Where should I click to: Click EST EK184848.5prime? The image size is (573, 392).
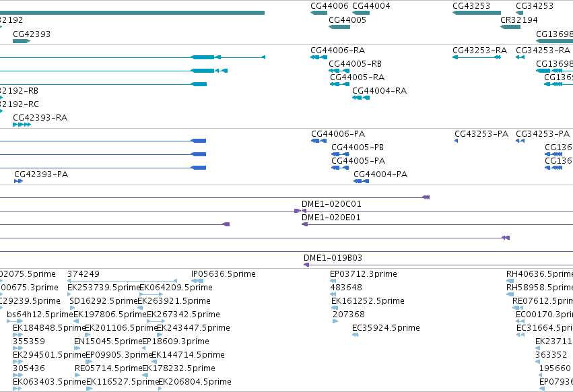click(48, 329)
